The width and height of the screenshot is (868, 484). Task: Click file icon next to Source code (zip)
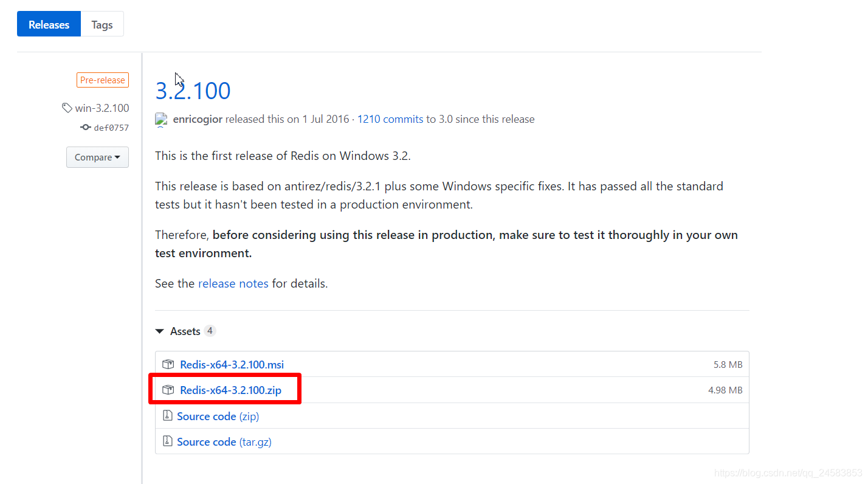168,416
